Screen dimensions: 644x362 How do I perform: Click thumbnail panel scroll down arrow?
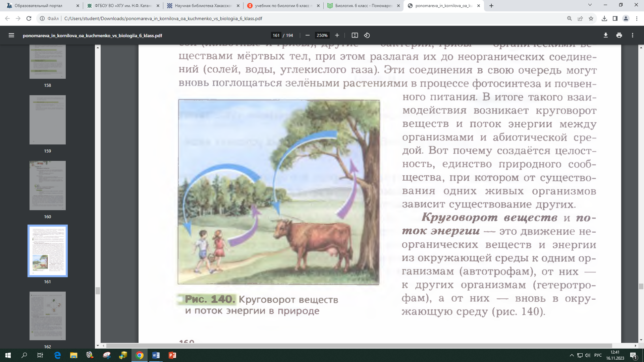[98, 346]
